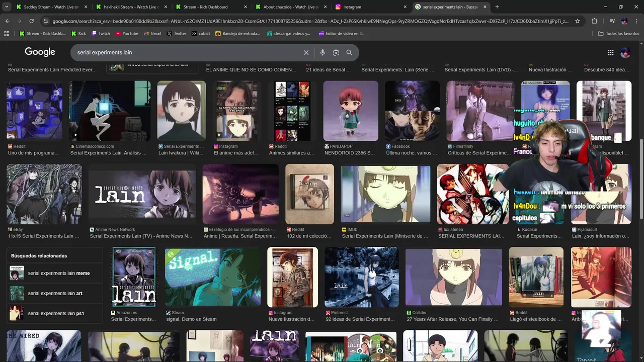Viewport: 644px width, 362px height.
Task: Open the Google apps grid
Action: coord(610,52)
